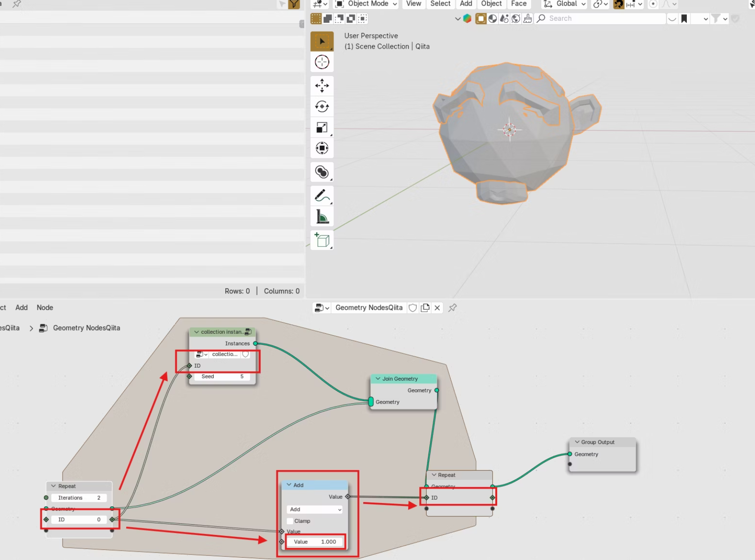
Task: Choose the Scale tool
Action: (x=322, y=127)
